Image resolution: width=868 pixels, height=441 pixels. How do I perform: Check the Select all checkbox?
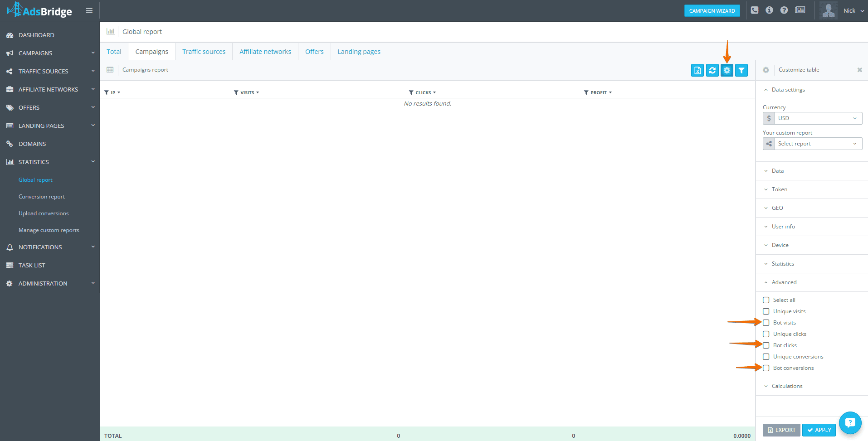[x=766, y=300]
